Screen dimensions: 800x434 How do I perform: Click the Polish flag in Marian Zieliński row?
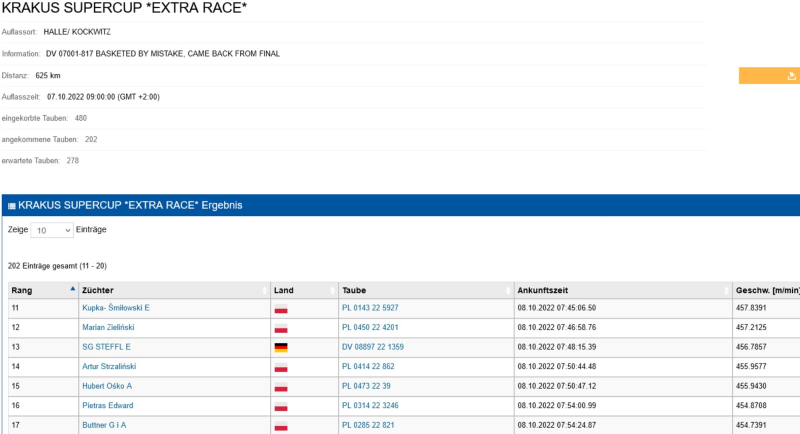[x=281, y=328]
